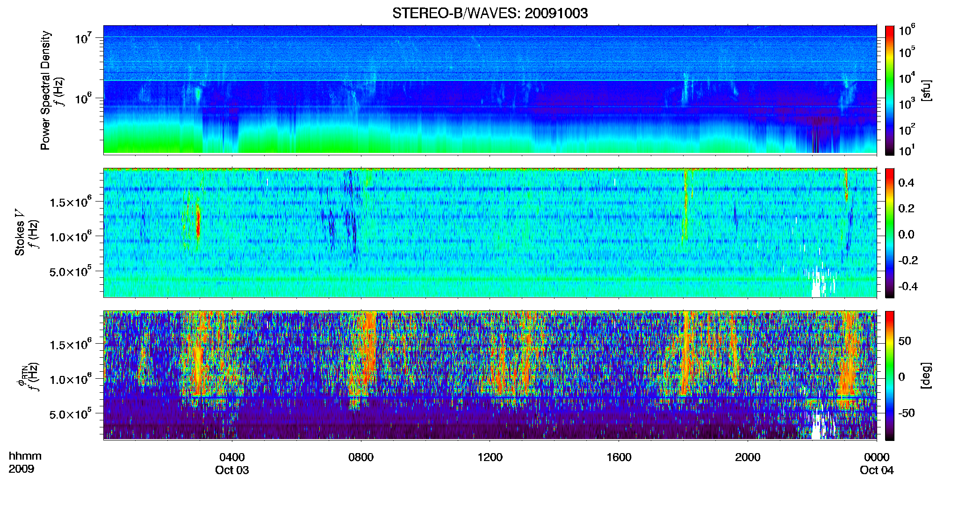The width and height of the screenshot is (980, 505).
Task: Click the degree angle colorbar
Action: [x=890, y=375]
